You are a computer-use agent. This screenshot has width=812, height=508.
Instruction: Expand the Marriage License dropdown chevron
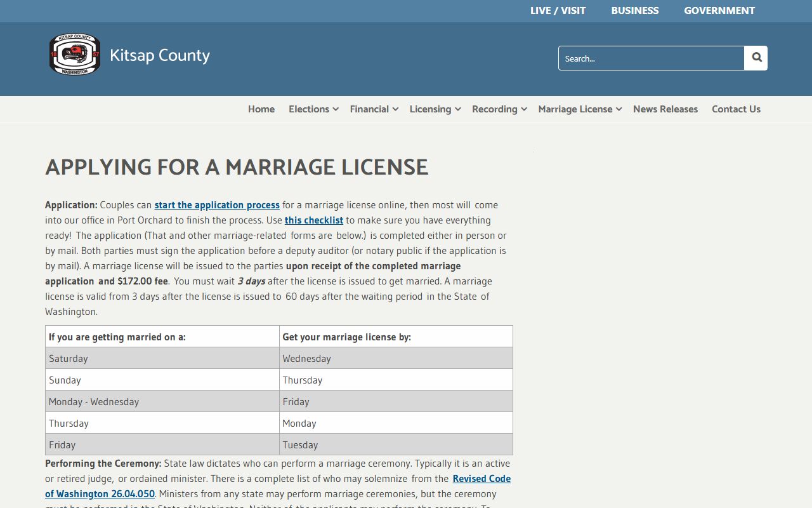point(619,109)
